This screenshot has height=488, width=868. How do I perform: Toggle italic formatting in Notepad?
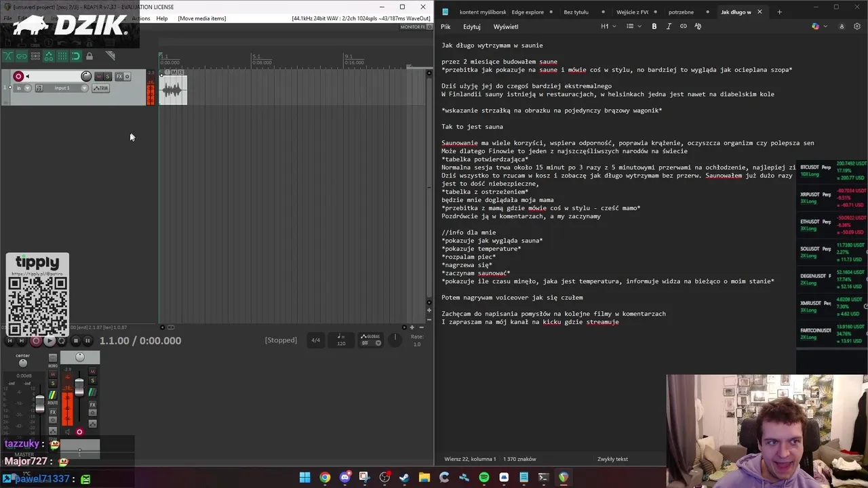[x=669, y=26]
